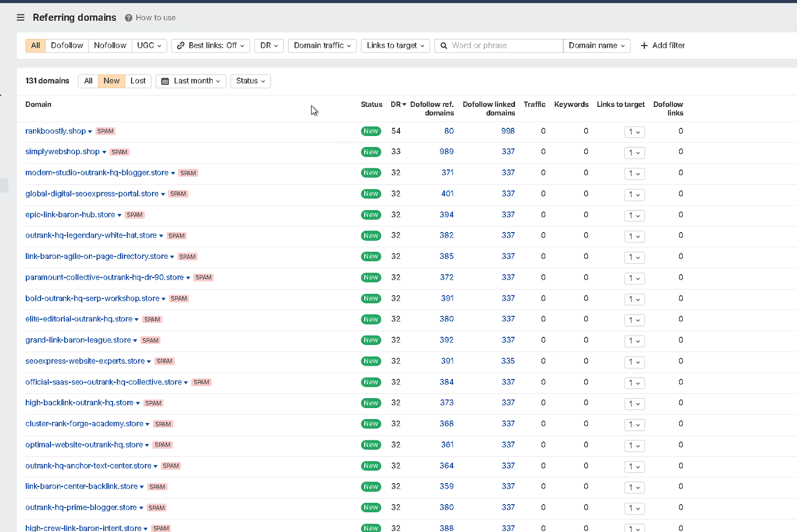Image resolution: width=797 pixels, height=532 pixels.
Task: Select the New domains tab
Action: (x=111, y=81)
